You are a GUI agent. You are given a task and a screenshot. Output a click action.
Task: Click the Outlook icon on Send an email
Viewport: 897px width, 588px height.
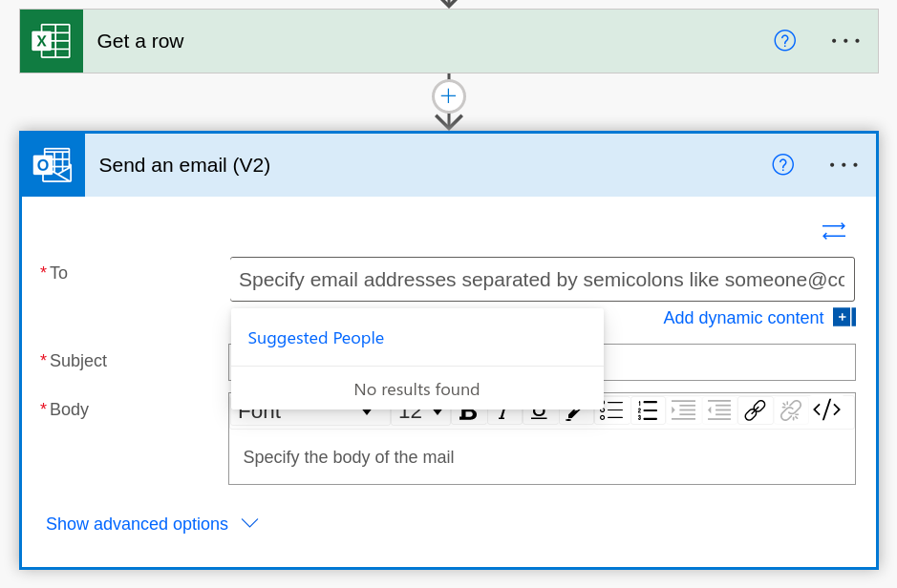coord(53,165)
